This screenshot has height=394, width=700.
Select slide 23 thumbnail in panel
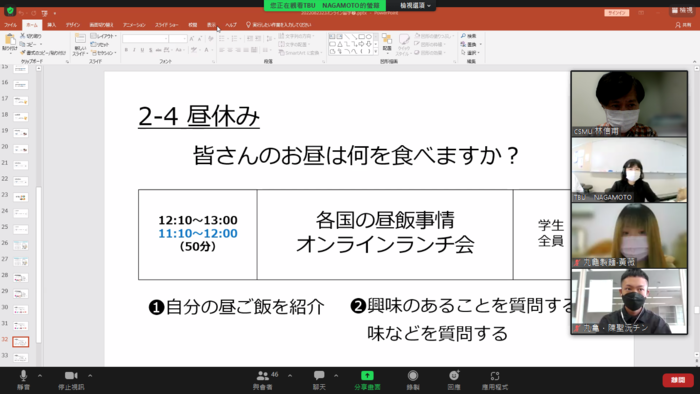coord(21,197)
